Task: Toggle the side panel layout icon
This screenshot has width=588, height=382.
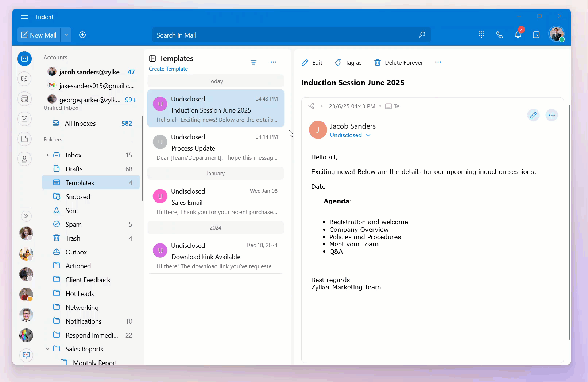Action: [536, 35]
